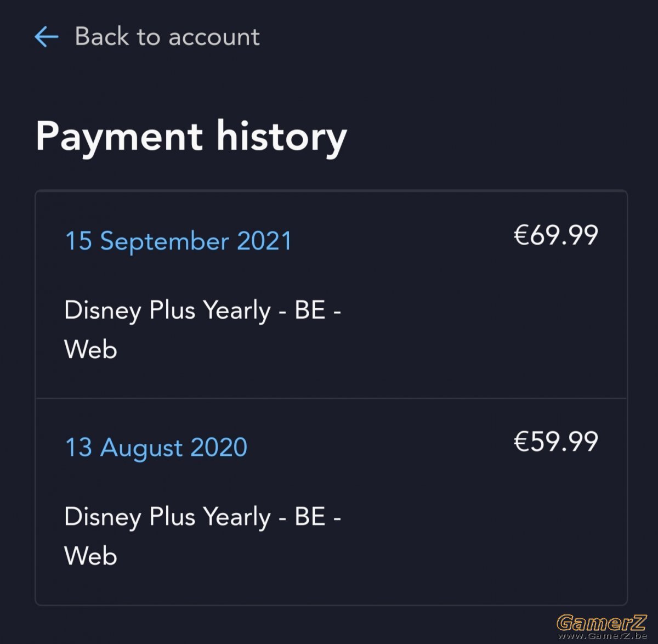
Task: Open the www.GamerZ.be watermark URL
Action: pyautogui.click(x=602, y=637)
